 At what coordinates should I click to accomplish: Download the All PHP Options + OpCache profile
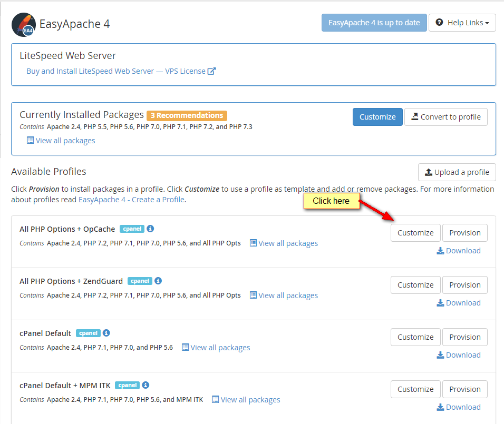(459, 251)
